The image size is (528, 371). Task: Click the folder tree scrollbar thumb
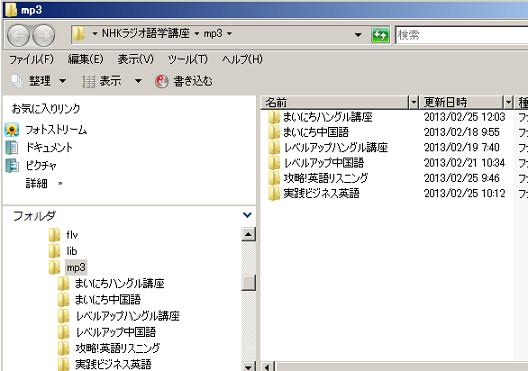coord(249,282)
